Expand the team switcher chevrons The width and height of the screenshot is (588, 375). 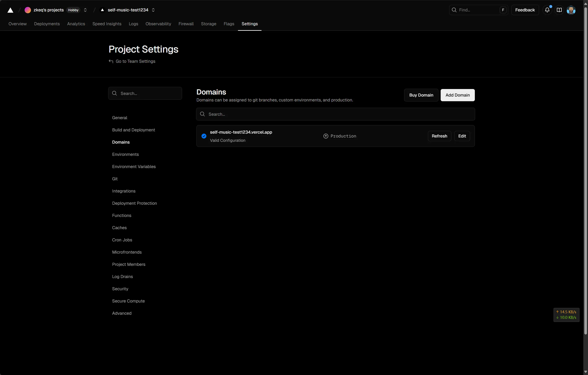85,10
